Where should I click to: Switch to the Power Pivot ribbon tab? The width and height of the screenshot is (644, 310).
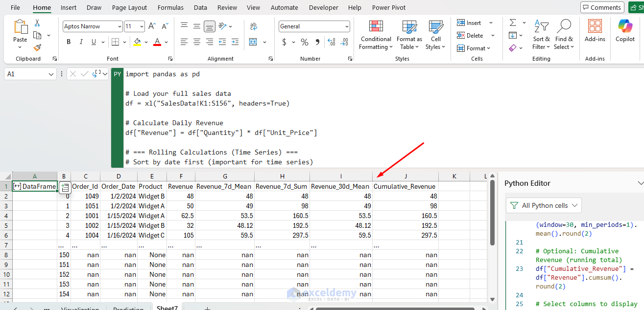click(x=389, y=7)
